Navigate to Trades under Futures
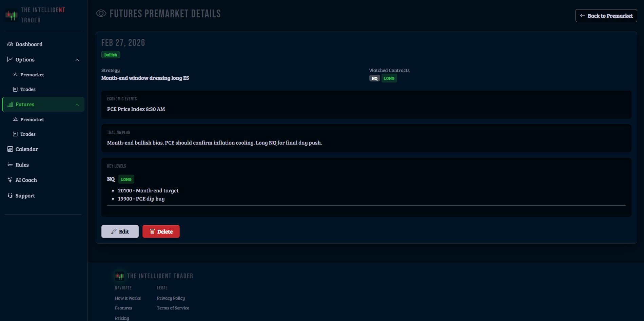This screenshot has height=321, width=644. (28, 134)
